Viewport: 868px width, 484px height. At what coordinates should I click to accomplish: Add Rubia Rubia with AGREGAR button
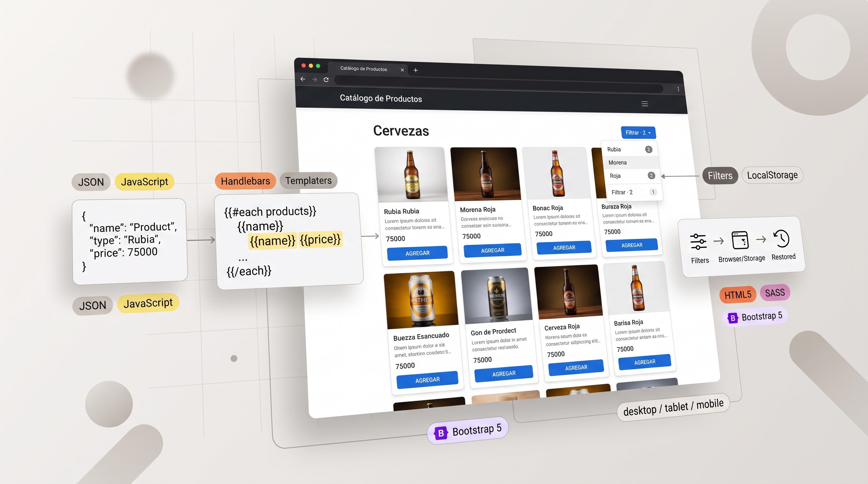417,253
